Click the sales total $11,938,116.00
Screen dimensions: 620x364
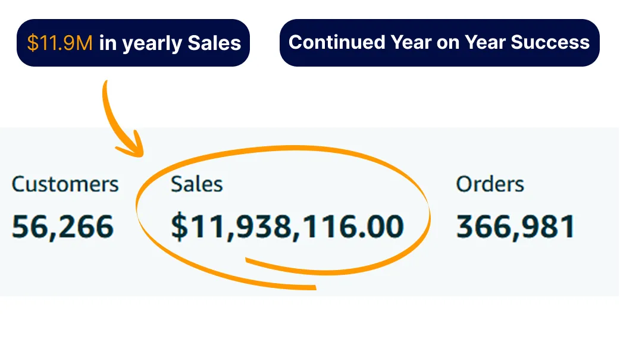coord(287,227)
